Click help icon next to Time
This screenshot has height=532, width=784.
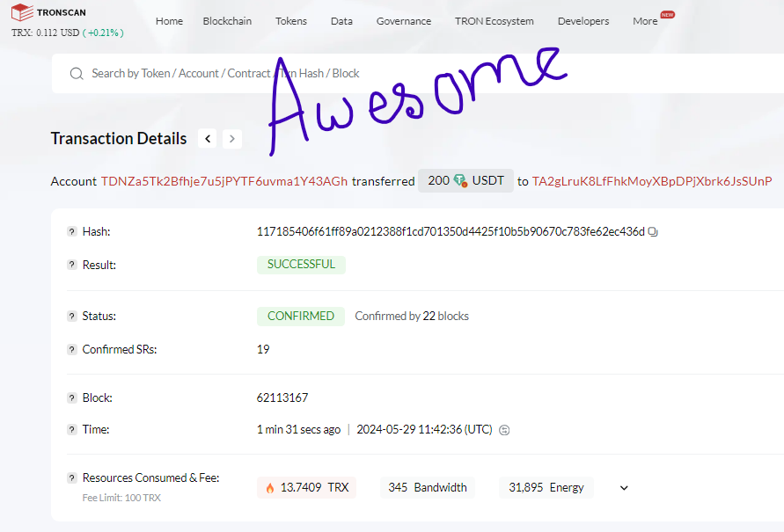72,430
